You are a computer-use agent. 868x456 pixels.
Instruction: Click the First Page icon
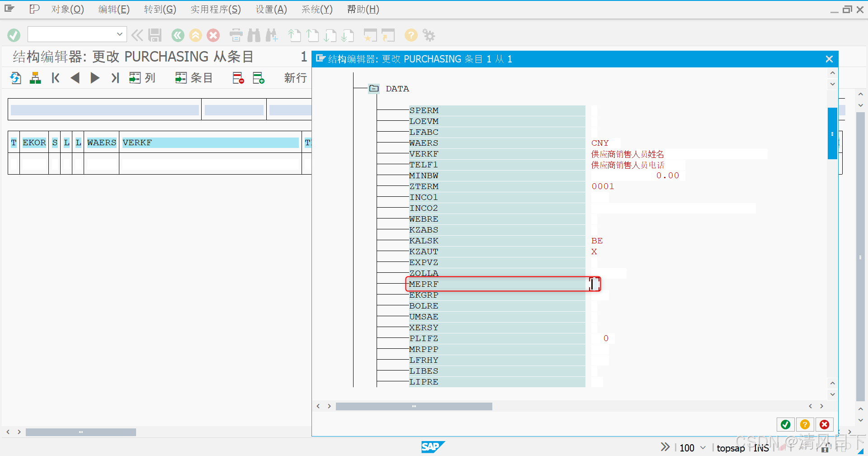point(295,35)
